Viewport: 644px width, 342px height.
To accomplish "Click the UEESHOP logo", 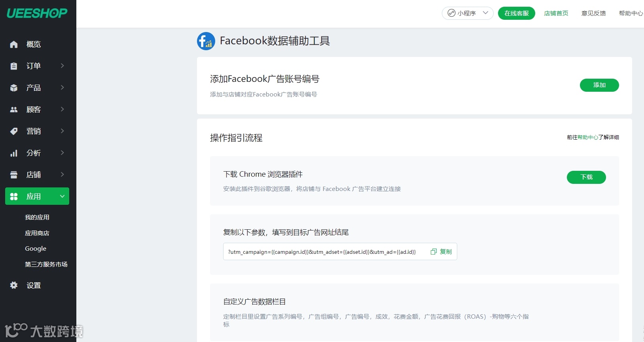I will tap(37, 13).
